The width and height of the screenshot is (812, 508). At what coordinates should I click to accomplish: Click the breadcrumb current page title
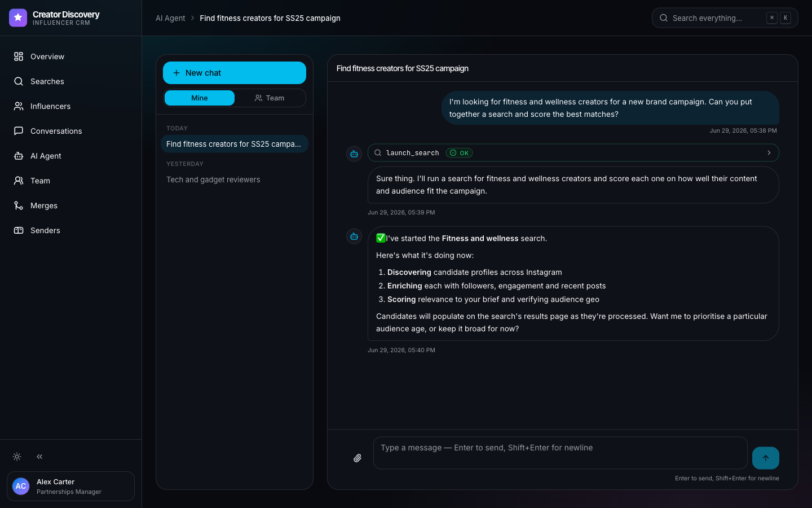(270, 18)
